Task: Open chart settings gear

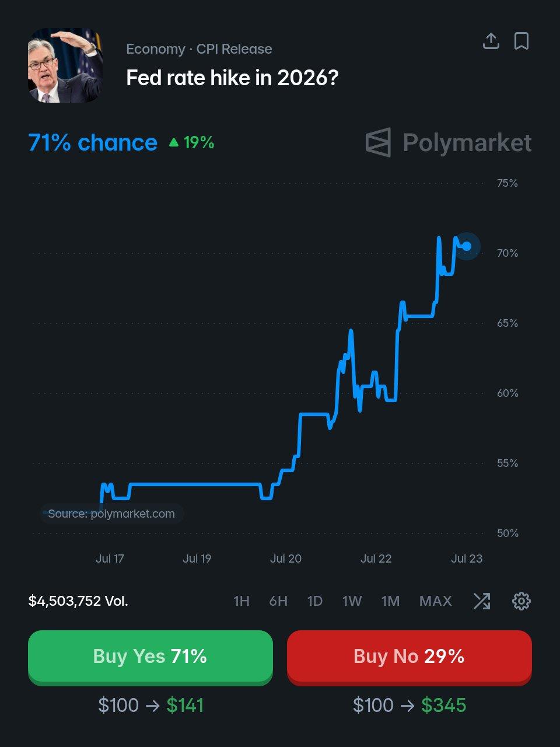Action: point(521,601)
